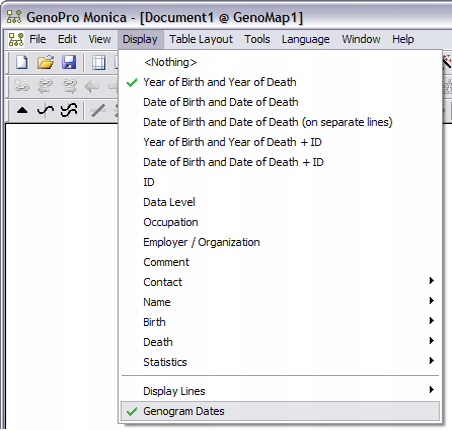Toggle the Genogram Dates option

[280, 411]
